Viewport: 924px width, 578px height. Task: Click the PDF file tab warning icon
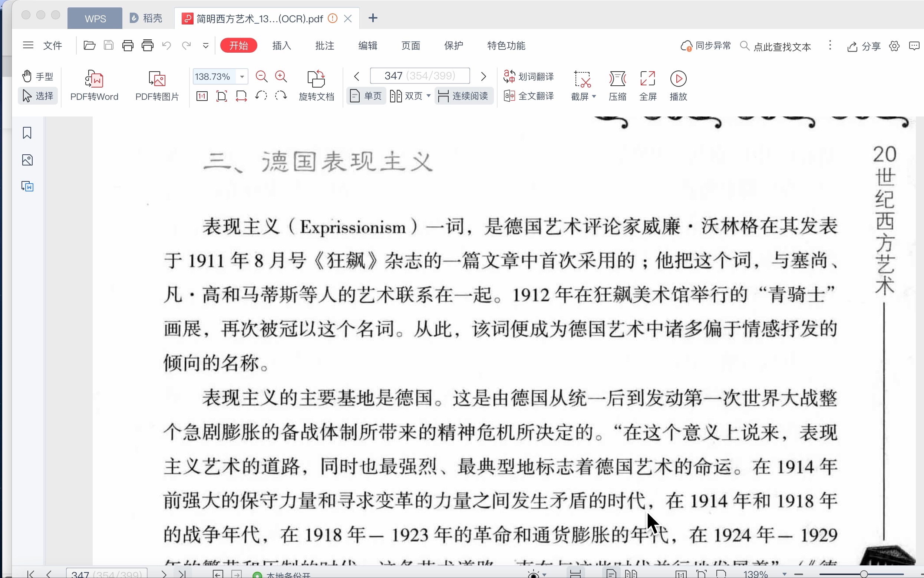coord(333,18)
